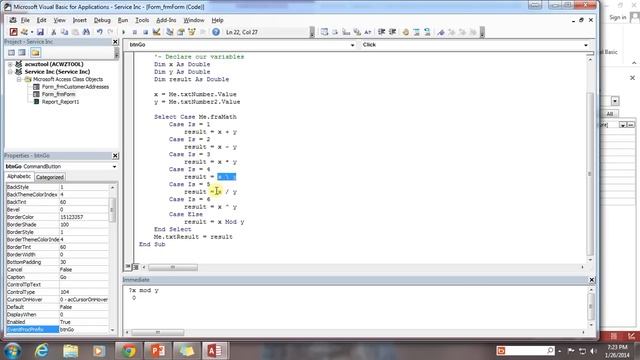Save the project with the floppy icon
Image resolution: width=640 pixels, height=360 pixels.
click(x=40, y=32)
